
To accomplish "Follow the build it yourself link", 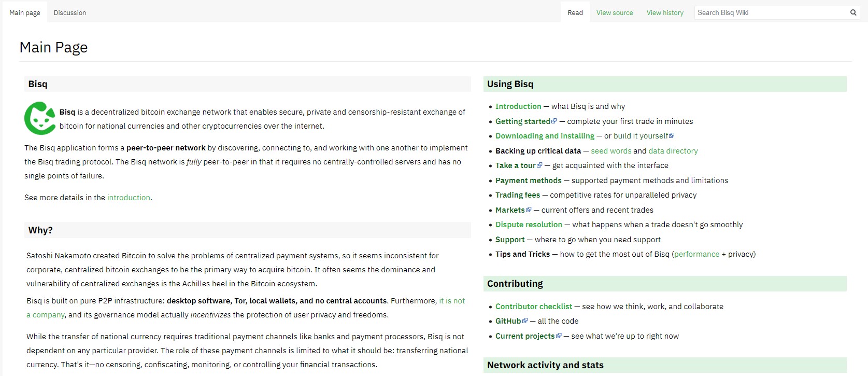I will click(x=641, y=136).
